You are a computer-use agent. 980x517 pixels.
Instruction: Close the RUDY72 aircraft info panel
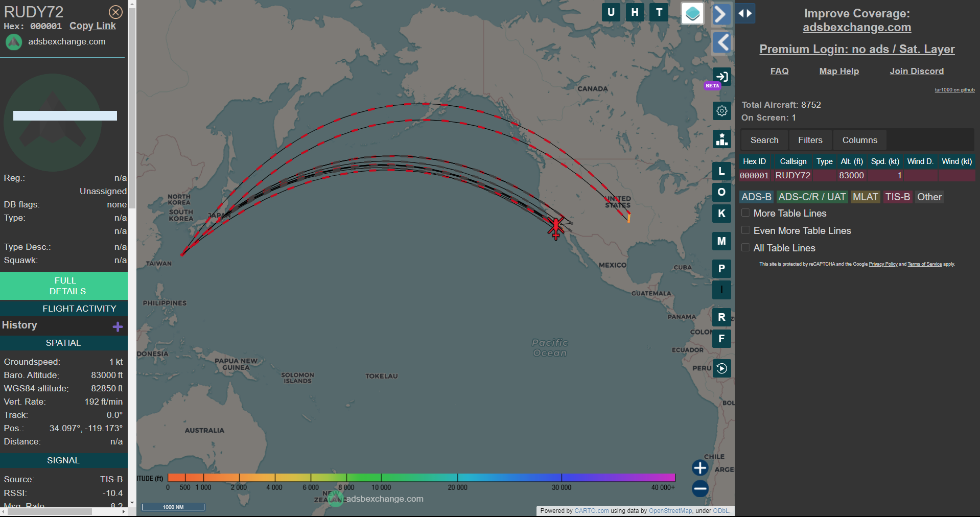[116, 12]
